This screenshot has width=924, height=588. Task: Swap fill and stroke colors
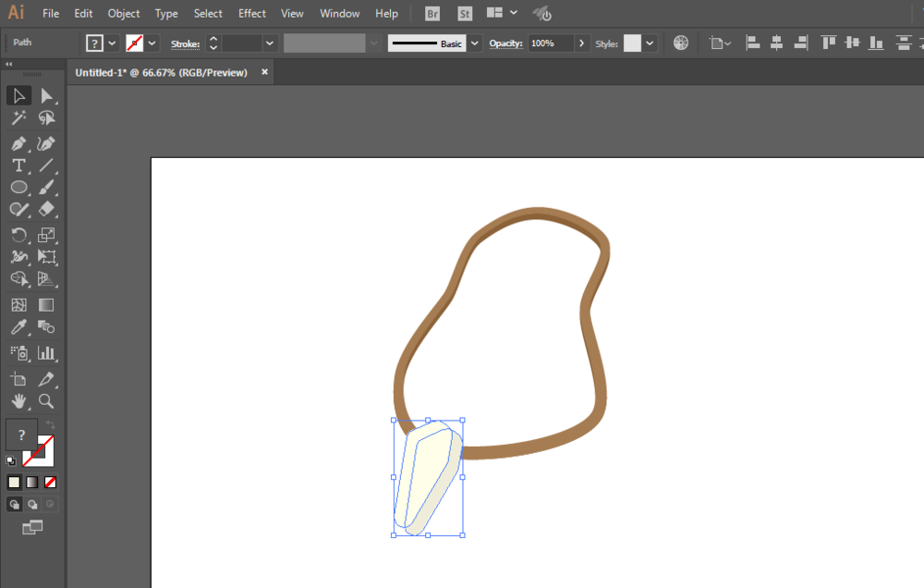coord(51,424)
